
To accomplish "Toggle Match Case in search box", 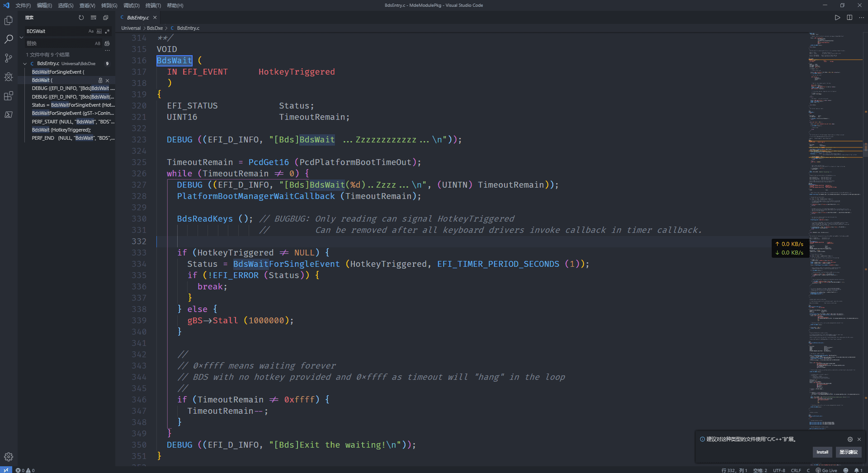I will (x=91, y=31).
